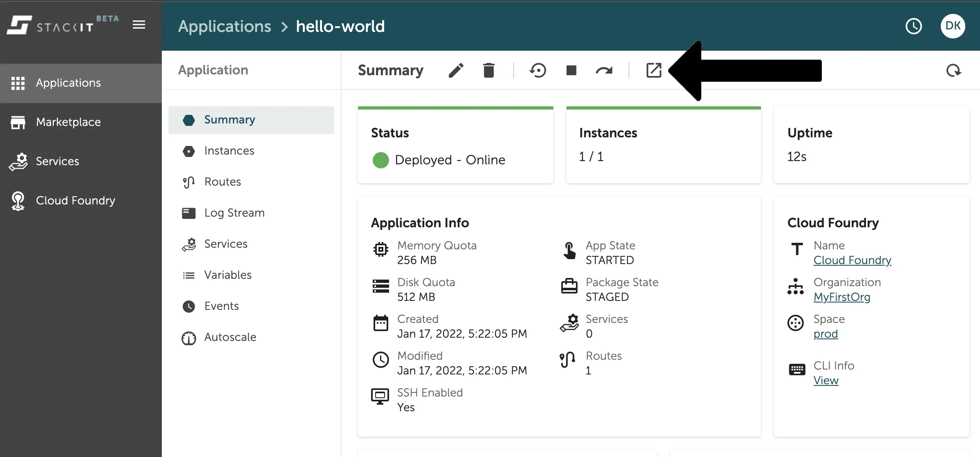Image resolution: width=980 pixels, height=457 pixels.
Task: Delete the application using the trash icon
Action: pyautogui.click(x=489, y=70)
